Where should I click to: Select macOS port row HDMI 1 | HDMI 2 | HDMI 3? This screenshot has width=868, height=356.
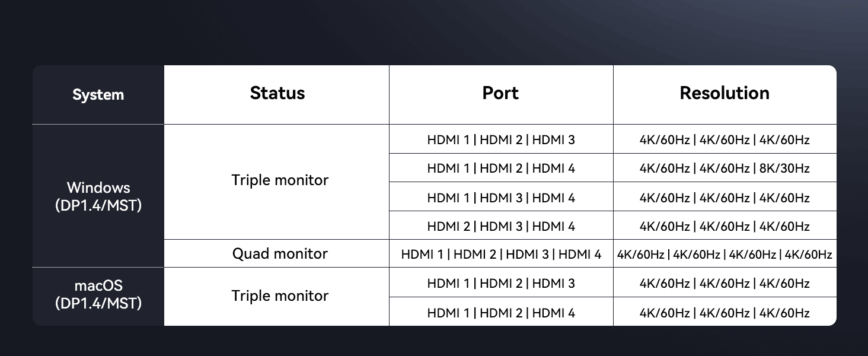[x=501, y=284]
